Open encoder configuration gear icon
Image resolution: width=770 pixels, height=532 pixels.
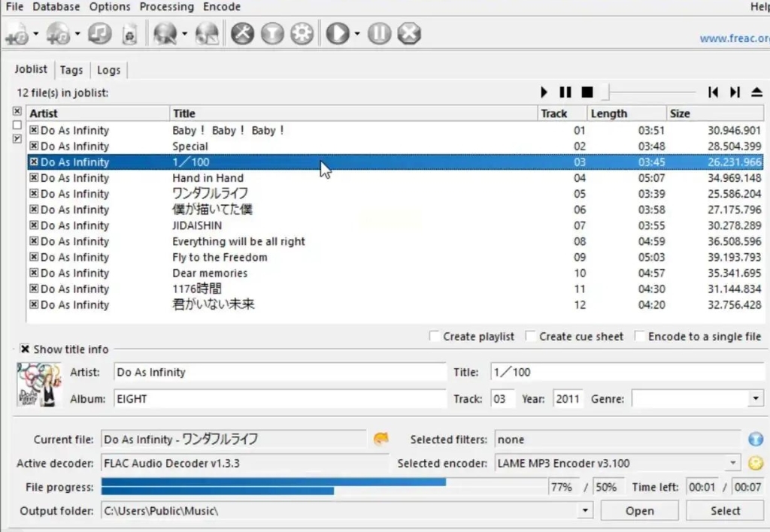click(x=302, y=34)
